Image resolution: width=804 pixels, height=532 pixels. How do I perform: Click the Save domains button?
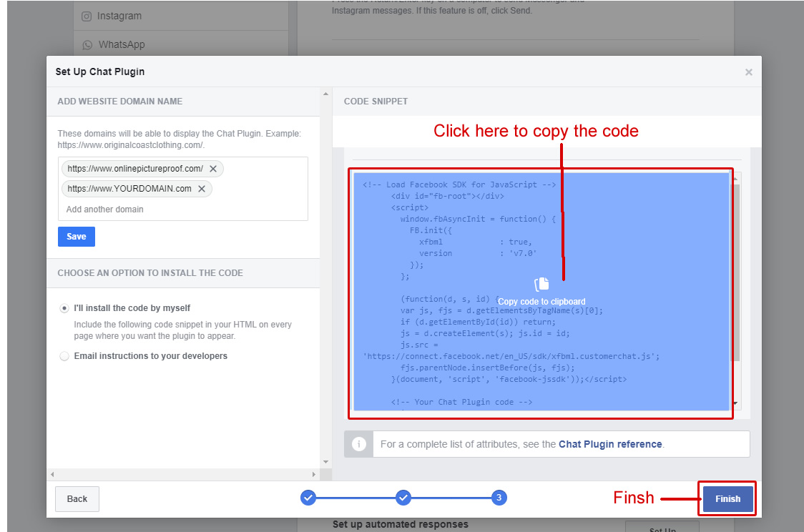(x=77, y=236)
